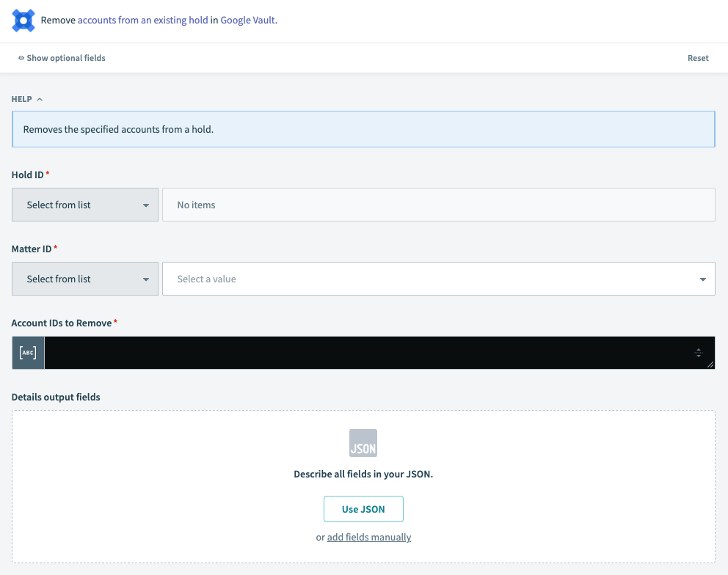Click the resize handle of the Account IDs box

click(x=710, y=364)
